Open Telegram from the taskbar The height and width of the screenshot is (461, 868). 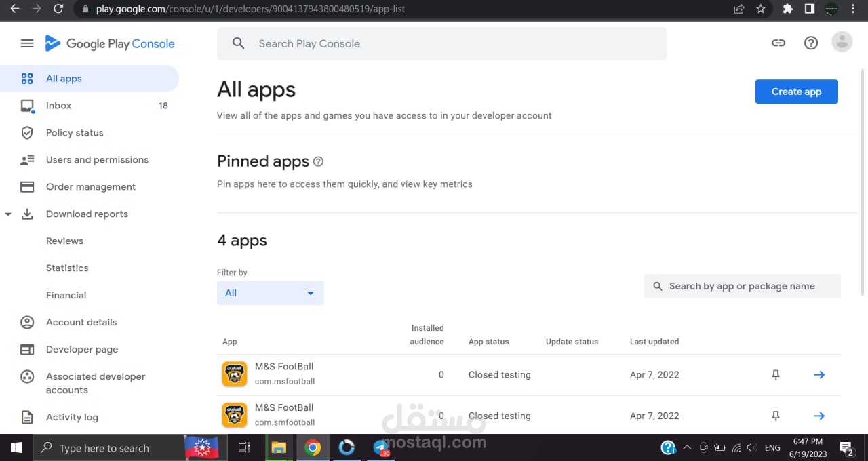click(381, 447)
